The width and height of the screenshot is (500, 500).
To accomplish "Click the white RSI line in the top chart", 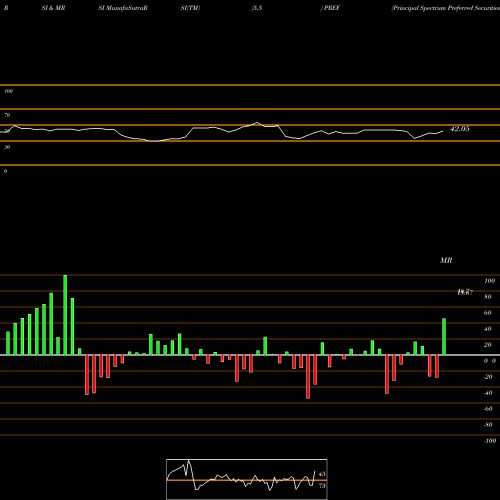I will (222, 131).
